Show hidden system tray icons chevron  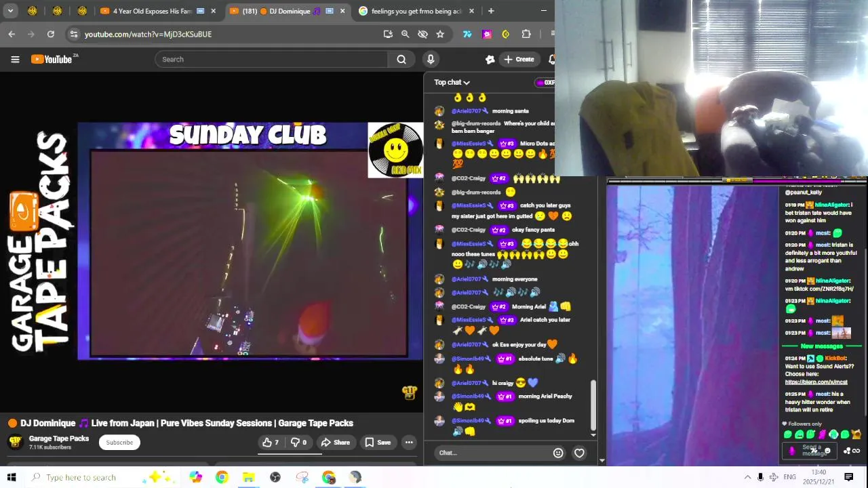tap(747, 477)
